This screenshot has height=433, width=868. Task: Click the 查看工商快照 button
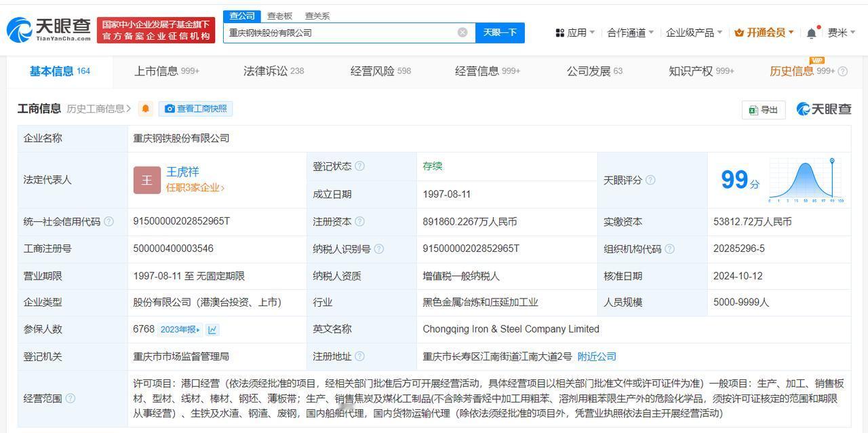coord(196,109)
